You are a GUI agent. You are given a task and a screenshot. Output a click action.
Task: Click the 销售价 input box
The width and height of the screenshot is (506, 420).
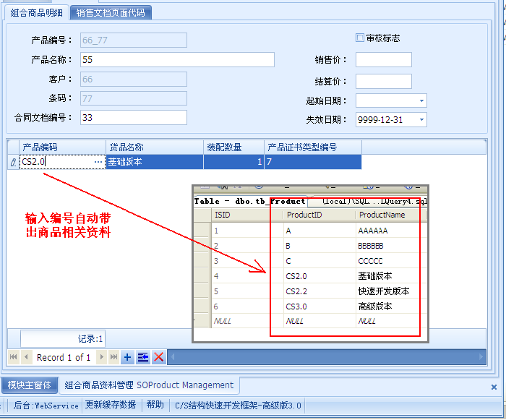[383, 60]
